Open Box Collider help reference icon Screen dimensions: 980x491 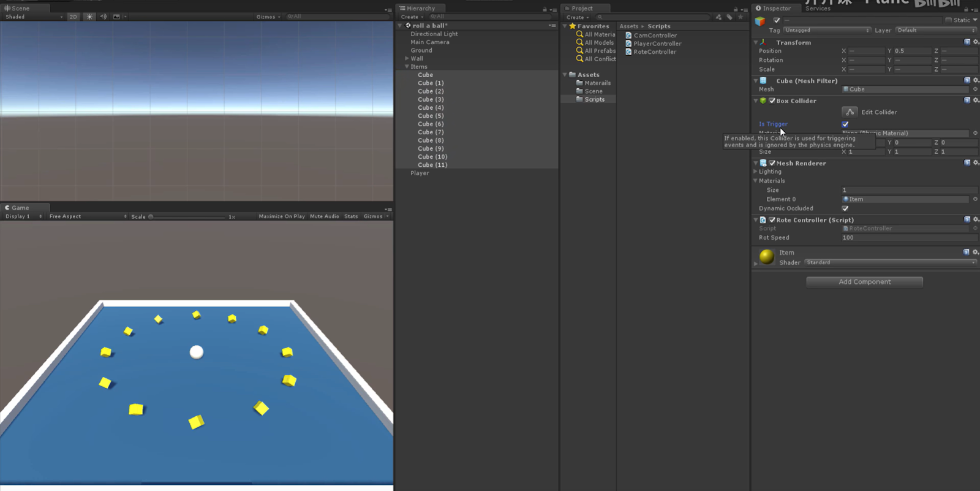tap(967, 101)
